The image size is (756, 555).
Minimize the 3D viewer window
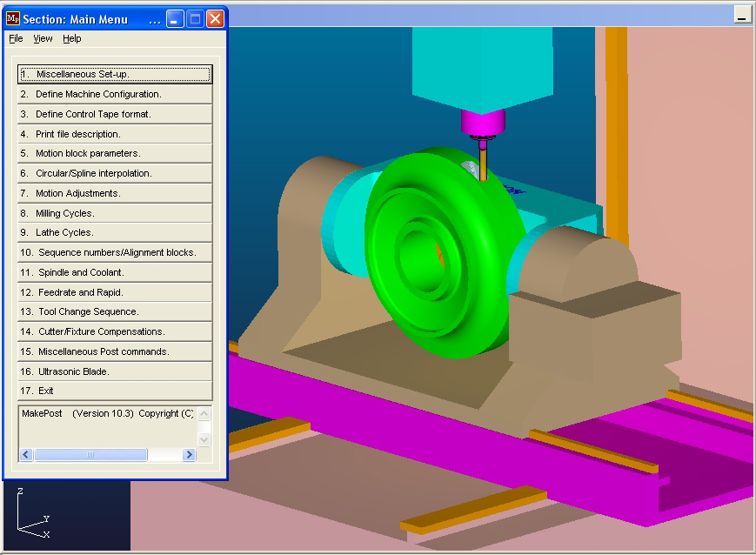pyautogui.click(x=742, y=14)
